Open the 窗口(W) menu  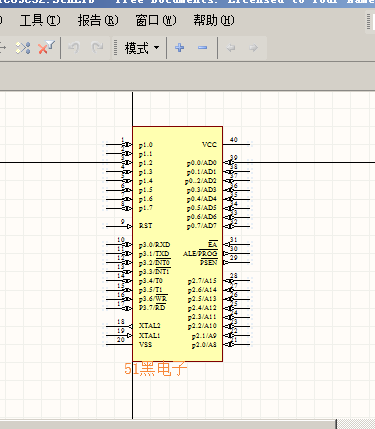tap(156, 21)
